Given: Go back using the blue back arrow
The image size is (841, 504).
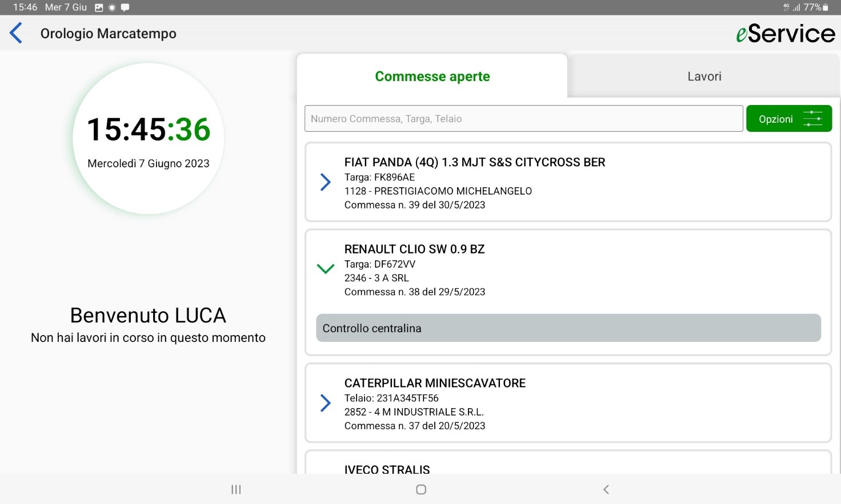Looking at the screenshot, I should 16,33.
